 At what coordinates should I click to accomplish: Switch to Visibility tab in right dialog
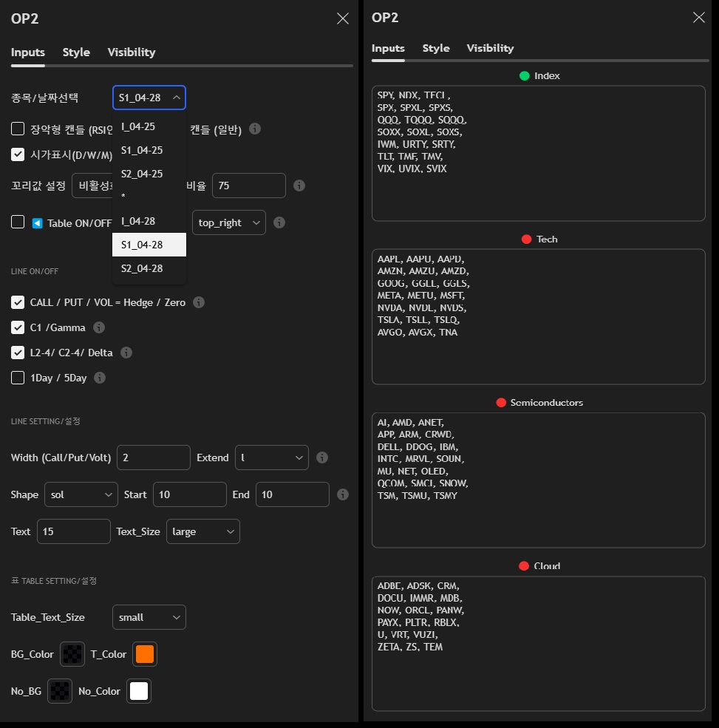pyautogui.click(x=490, y=48)
